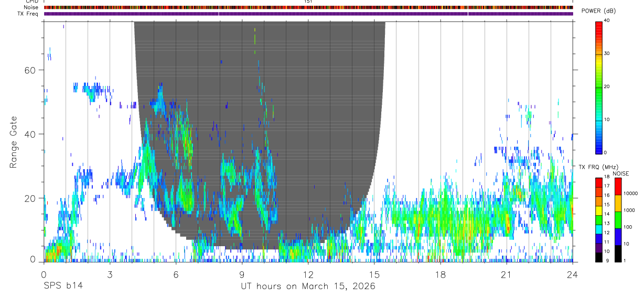
Task: Click UT hour tick "3"
Action: tap(110, 274)
